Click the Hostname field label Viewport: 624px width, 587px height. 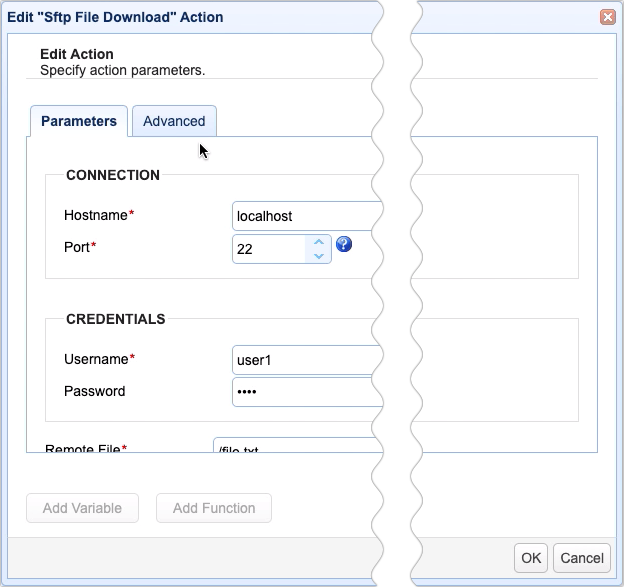(96, 215)
